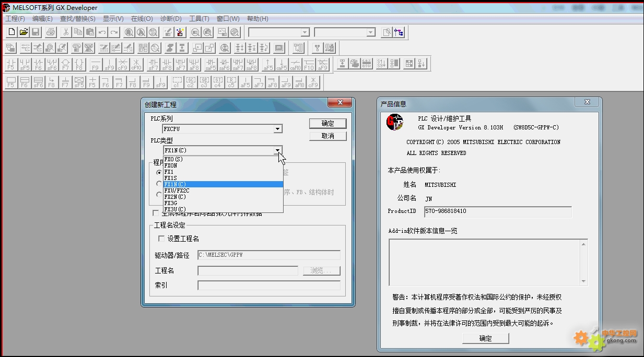The height and width of the screenshot is (357, 644).
Task: Open the first empty toolbar combo box
Action: 305,32
